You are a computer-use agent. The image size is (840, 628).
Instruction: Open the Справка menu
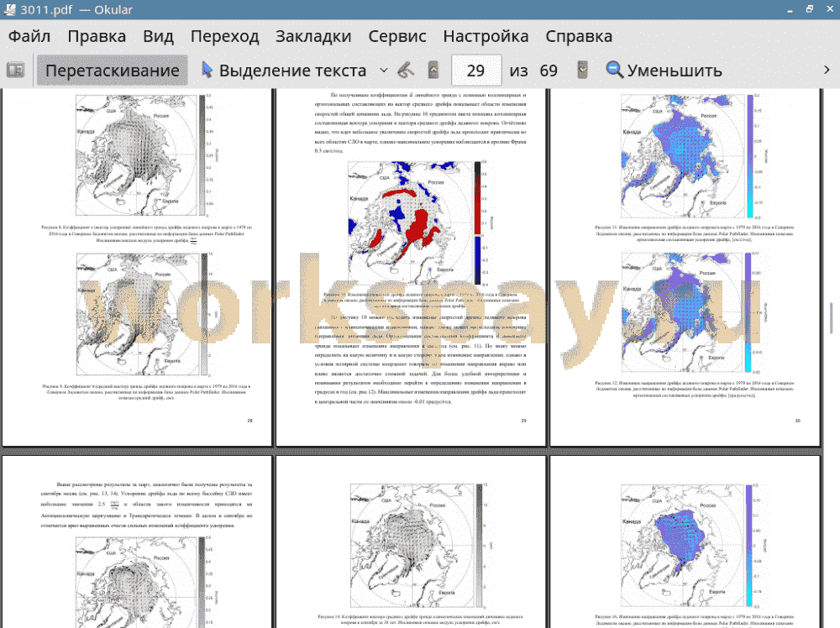[x=579, y=36]
